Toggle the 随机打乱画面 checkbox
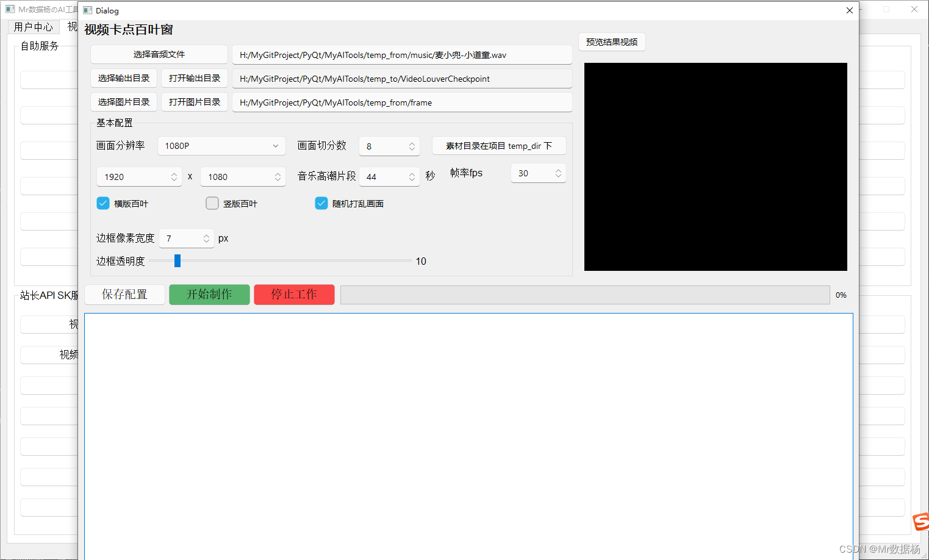 tap(321, 203)
